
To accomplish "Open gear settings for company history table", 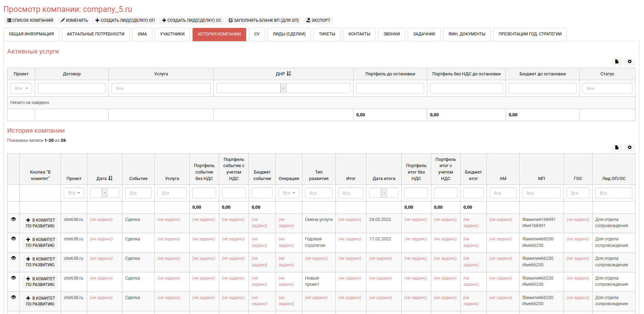I will [x=629, y=148].
